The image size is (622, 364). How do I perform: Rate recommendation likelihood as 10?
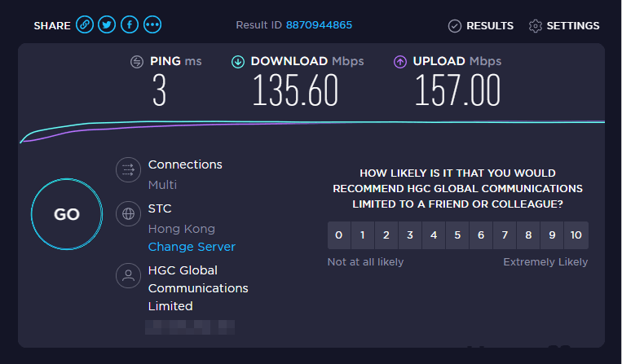coord(576,235)
